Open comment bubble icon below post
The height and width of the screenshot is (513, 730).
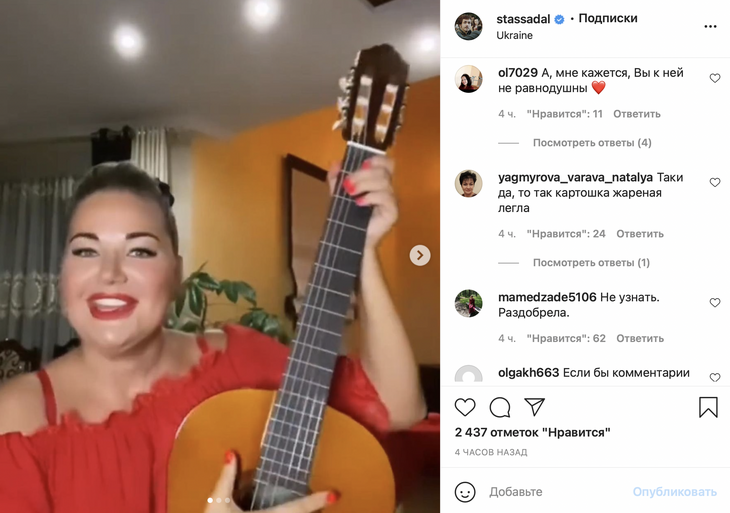point(500,407)
